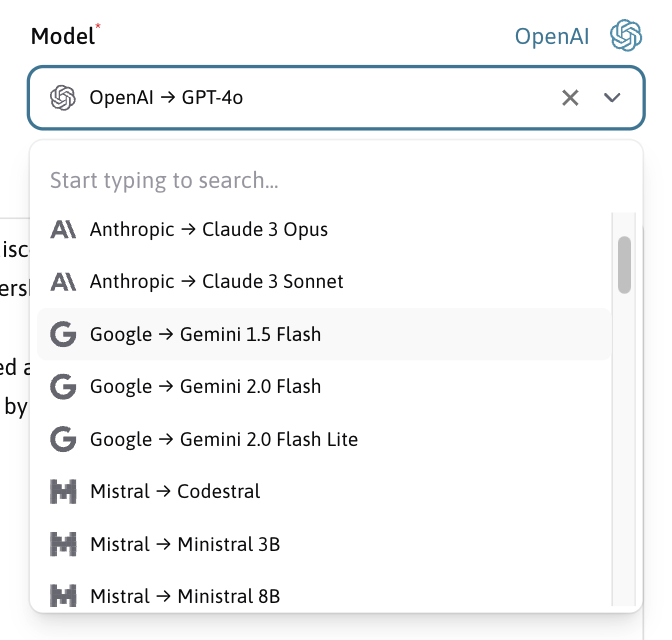The image size is (672, 640).
Task: Select Anthropic → Claude 3 Opus
Action: (324, 229)
